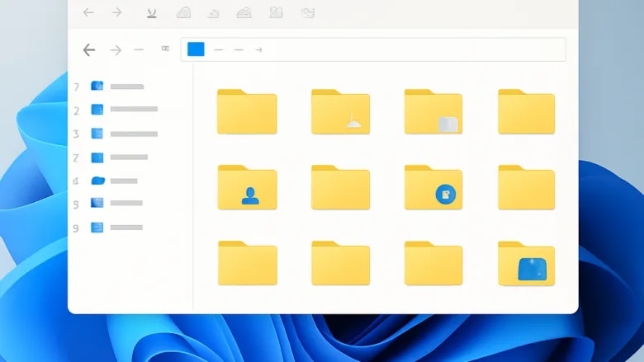Image resolution: width=644 pixels, height=362 pixels.
Task: Open the plain folder left of the lamp folder
Action: tap(247, 111)
